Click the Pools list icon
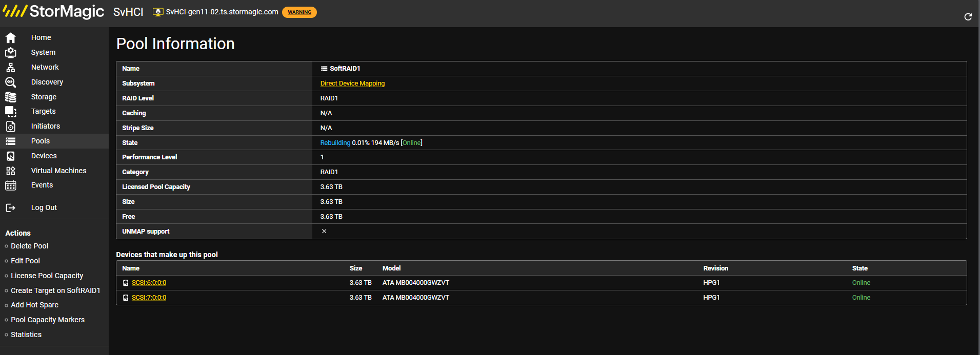This screenshot has height=355, width=980. tap(10, 141)
